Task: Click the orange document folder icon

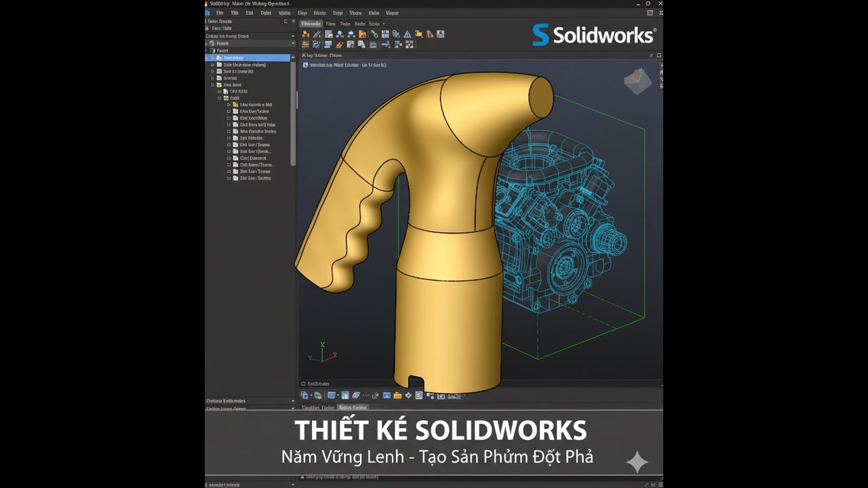Action: point(362,34)
